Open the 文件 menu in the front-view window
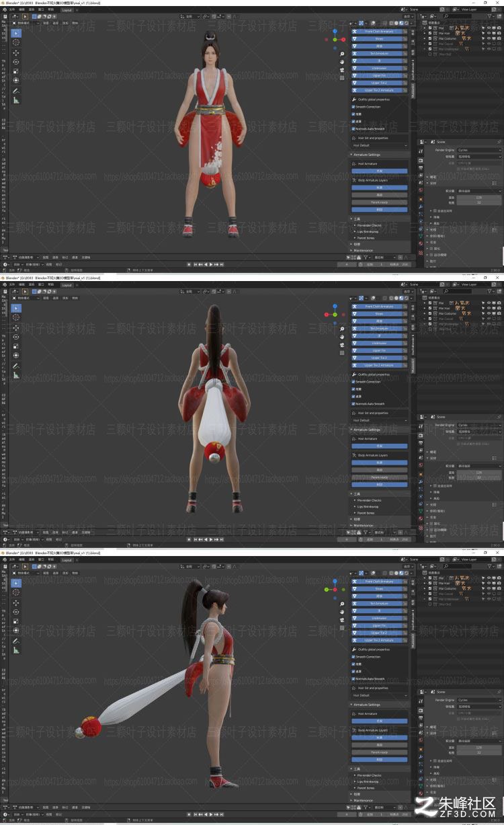This screenshot has height=825, width=504. [x=12, y=10]
